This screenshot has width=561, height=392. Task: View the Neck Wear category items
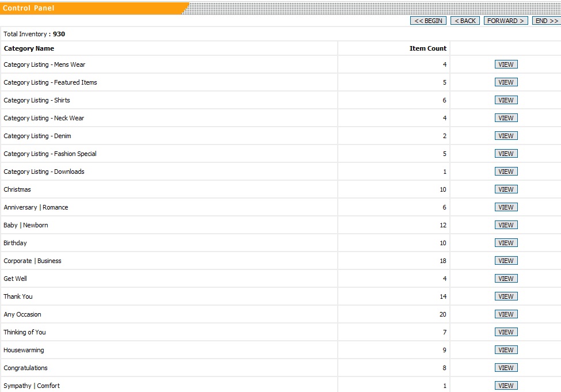tap(506, 118)
